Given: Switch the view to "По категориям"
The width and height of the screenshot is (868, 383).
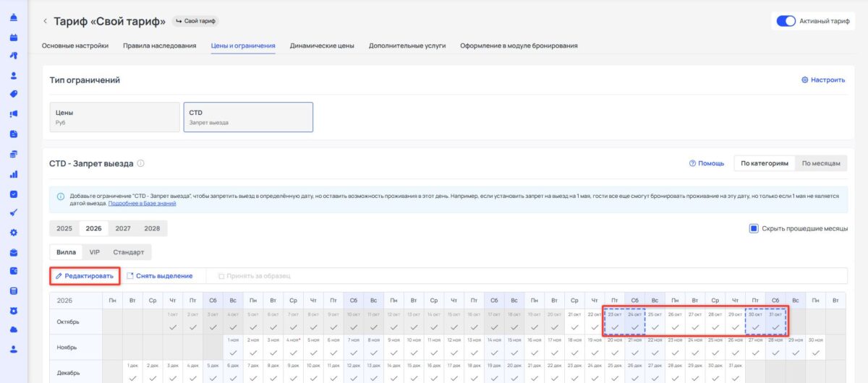Looking at the screenshot, I should point(765,163).
